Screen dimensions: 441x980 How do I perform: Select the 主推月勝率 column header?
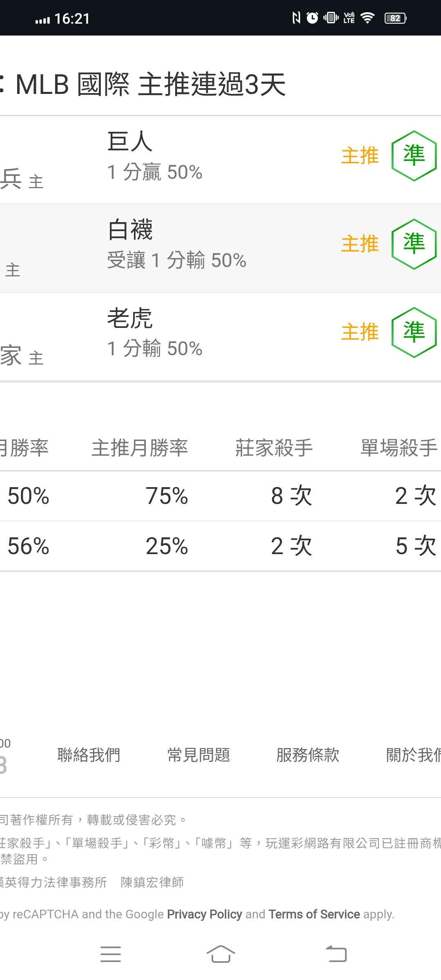point(140,448)
